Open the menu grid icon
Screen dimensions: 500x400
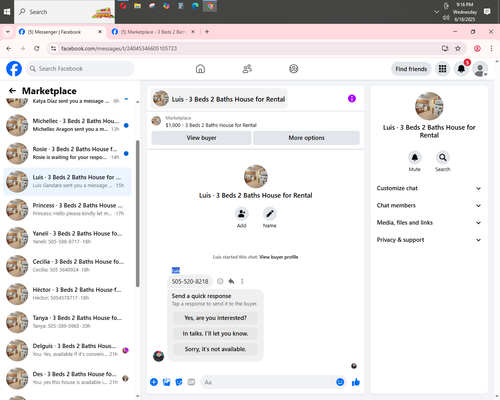coord(442,69)
